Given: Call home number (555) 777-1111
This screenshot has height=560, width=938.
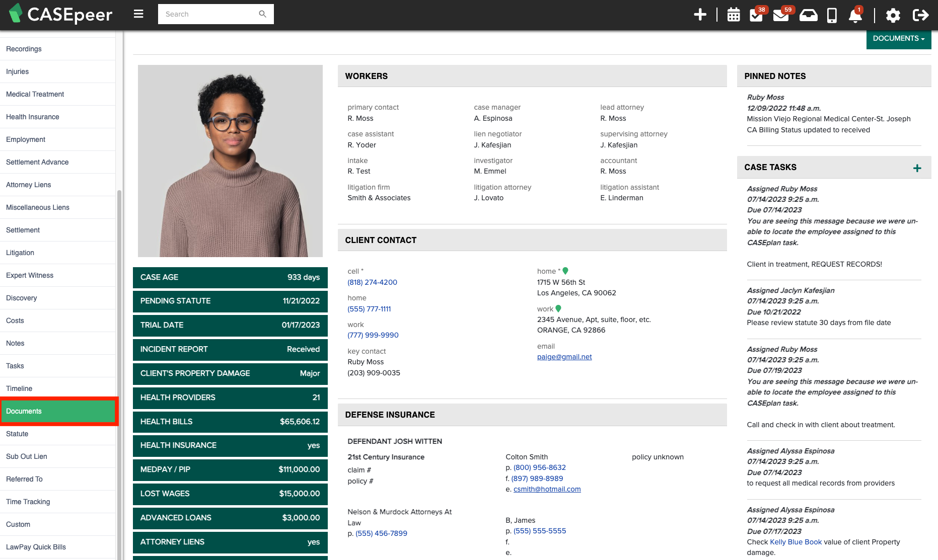Looking at the screenshot, I should pos(369,309).
